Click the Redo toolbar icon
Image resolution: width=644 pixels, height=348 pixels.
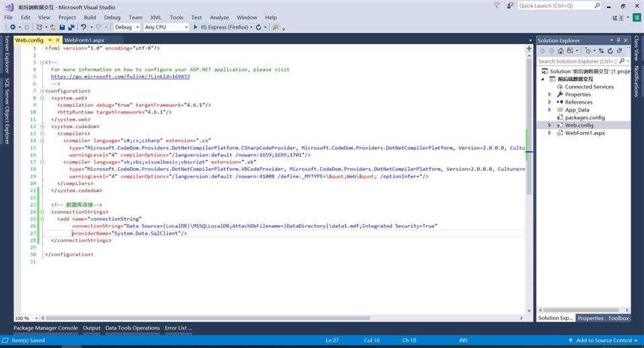98,27
